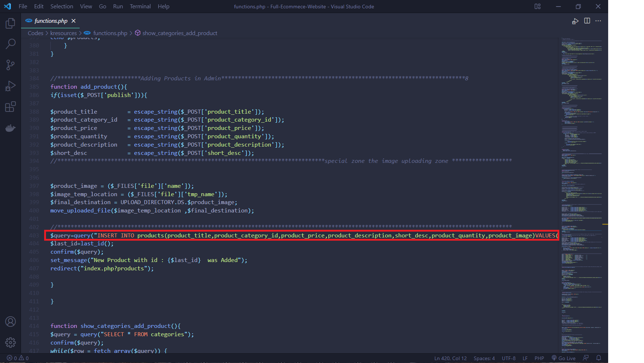Change language mode from PHP

[x=539, y=358]
